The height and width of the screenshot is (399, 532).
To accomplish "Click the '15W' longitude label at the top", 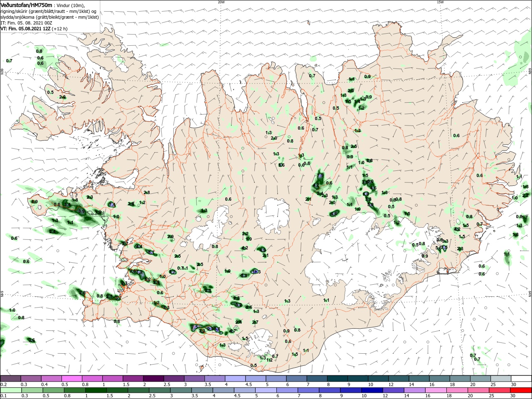I will [x=440, y=2].
